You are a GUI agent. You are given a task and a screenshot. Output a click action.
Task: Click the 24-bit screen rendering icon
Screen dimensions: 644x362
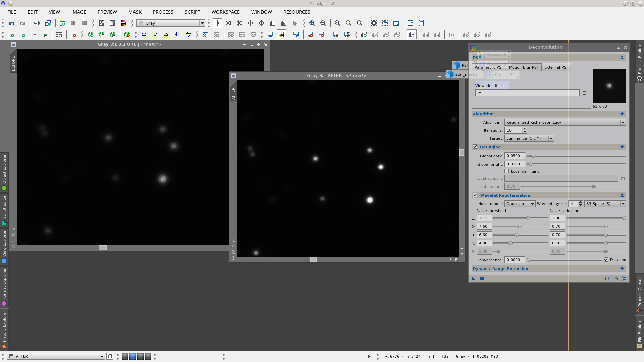[281, 35]
